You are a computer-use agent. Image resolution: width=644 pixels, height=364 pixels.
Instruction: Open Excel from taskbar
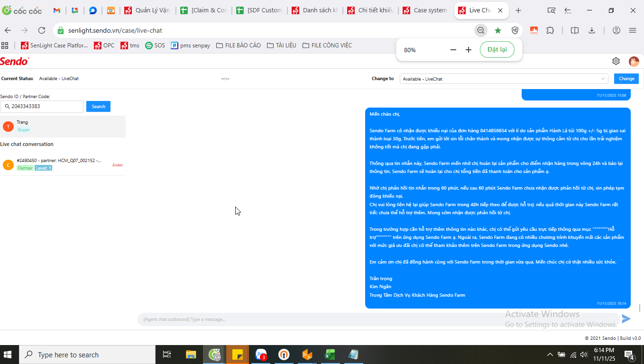click(330, 355)
